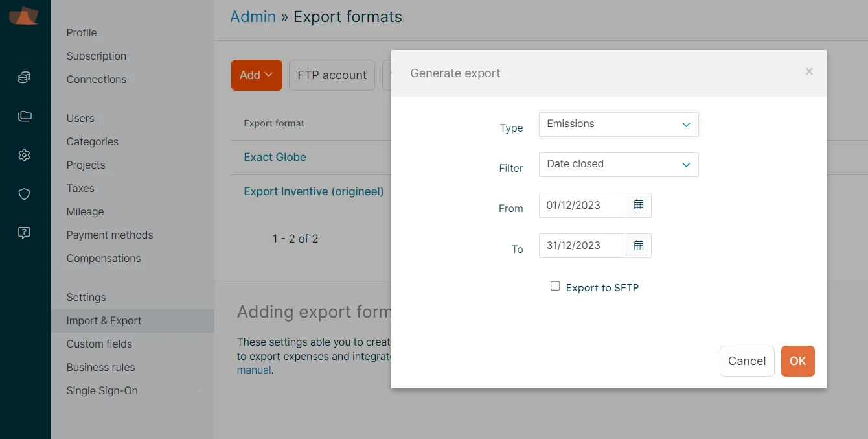Enable the Export to SFTP checkbox

pyautogui.click(x=555, y=286)
